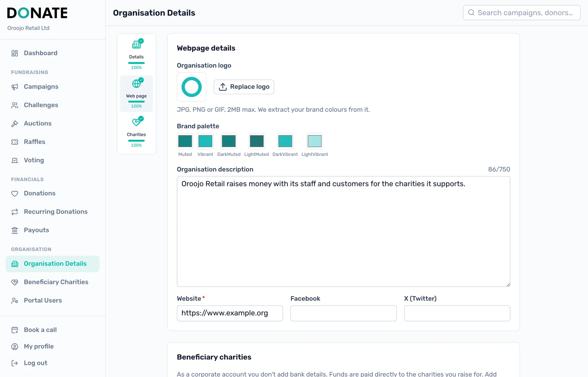Click the Raffles ticket icon
Image resolution: width=588 pixels, height=377 pixels.
[x=15, y=142]
